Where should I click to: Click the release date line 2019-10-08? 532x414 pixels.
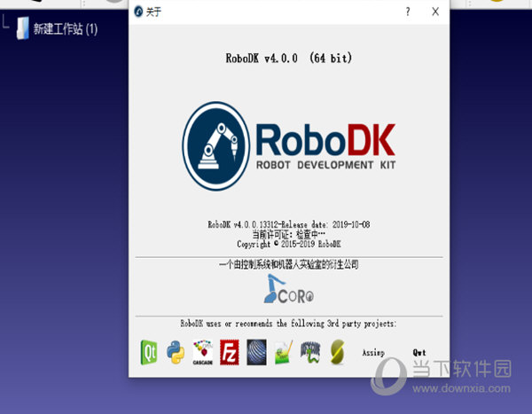point(289,224)
